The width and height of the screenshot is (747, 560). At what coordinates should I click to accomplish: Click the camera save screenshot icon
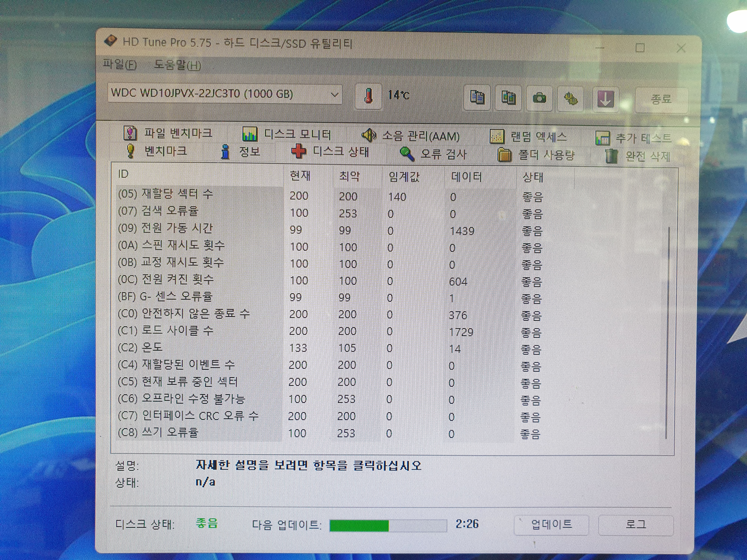539,99
